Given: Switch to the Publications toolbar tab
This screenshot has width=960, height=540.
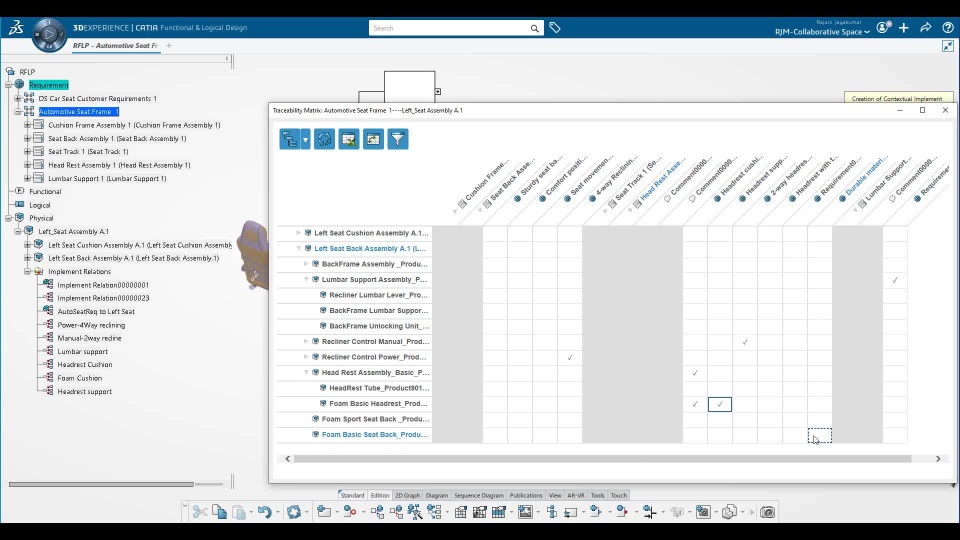Looking at the screenshot, I should click(526, 495).
